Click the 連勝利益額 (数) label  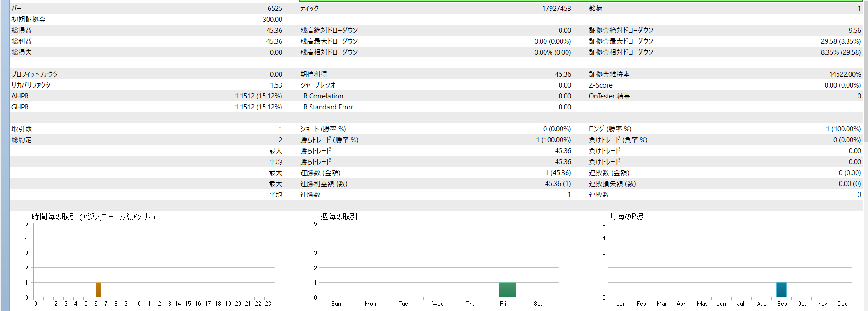pyautogui.click(x=323, y=184)
